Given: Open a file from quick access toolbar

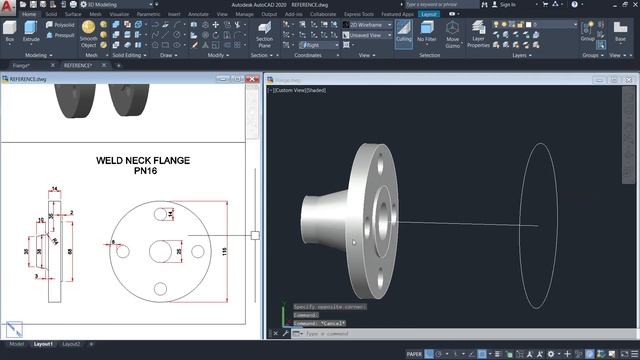Looking at the screenshot, I should click(23, 4).
